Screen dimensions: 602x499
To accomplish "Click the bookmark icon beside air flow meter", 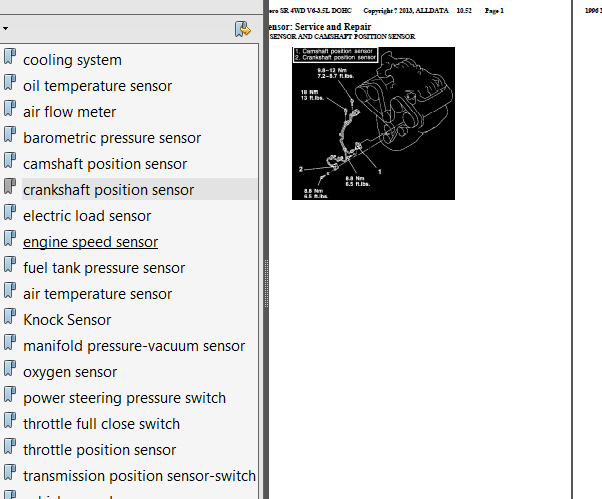I will click(x=10, y=108).
